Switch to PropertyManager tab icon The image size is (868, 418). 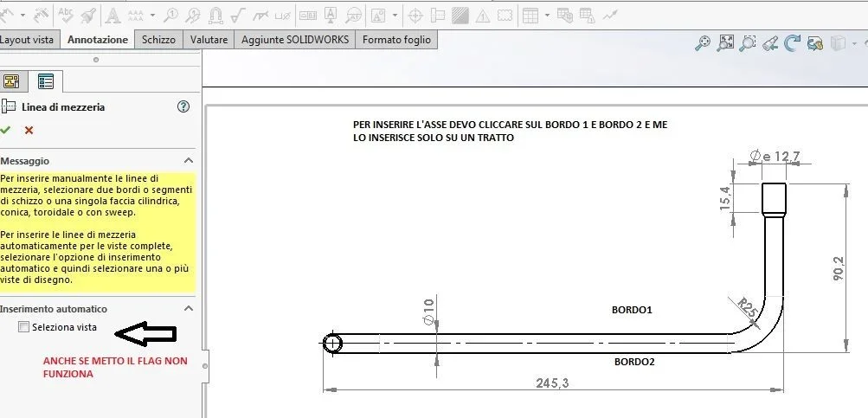pos(45,81)
